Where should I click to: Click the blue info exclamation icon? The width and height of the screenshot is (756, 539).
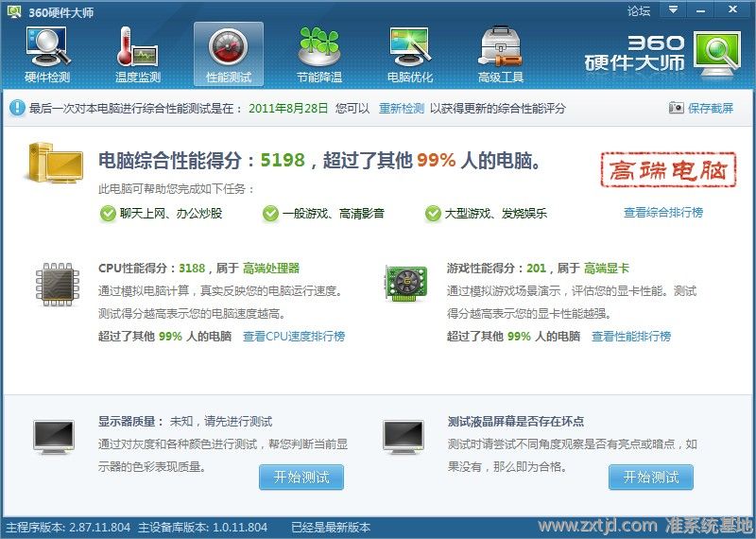tap(17, 108)
